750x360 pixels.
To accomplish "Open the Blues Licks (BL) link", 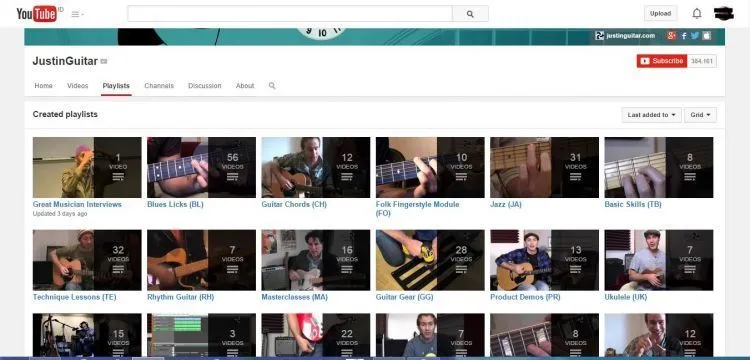I will tap(175, 205).
